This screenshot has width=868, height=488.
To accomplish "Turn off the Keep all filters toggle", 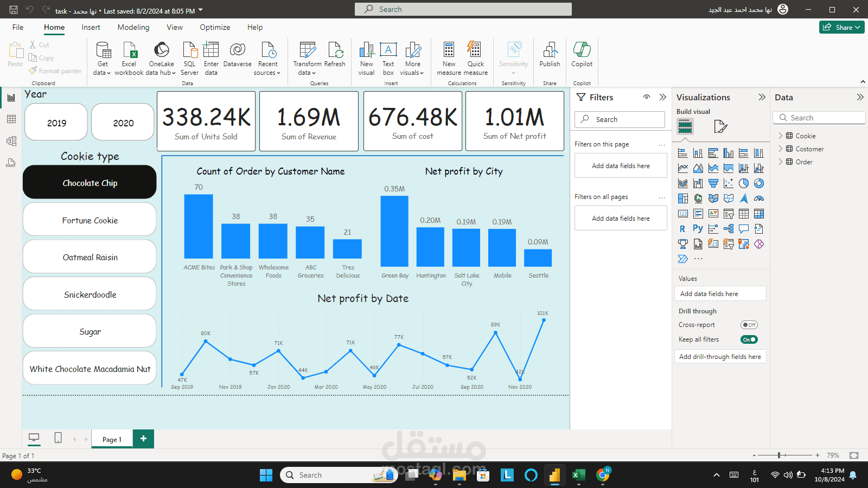I will (749, 339).
